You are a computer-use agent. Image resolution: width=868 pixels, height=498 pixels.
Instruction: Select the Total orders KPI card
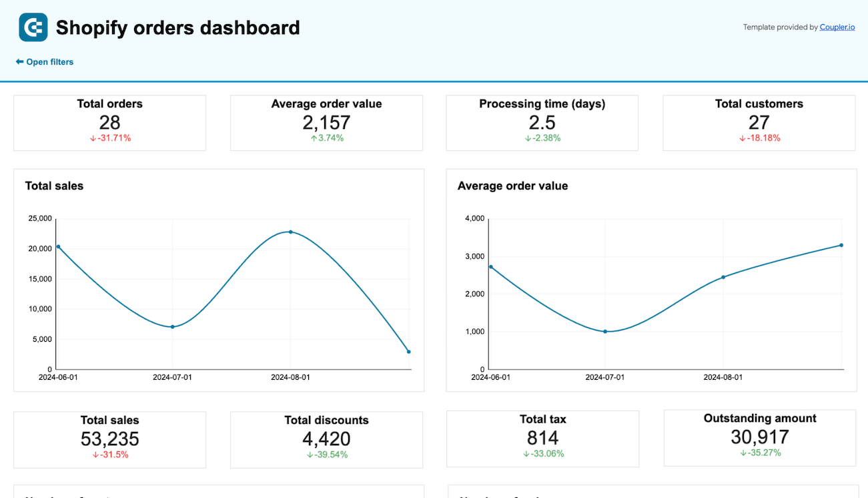pos(109,123)
